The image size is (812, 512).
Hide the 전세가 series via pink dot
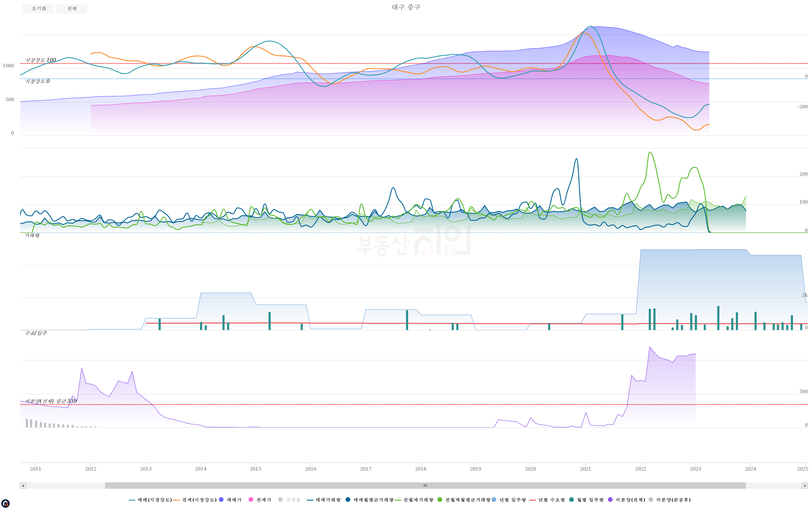(251, 500)
